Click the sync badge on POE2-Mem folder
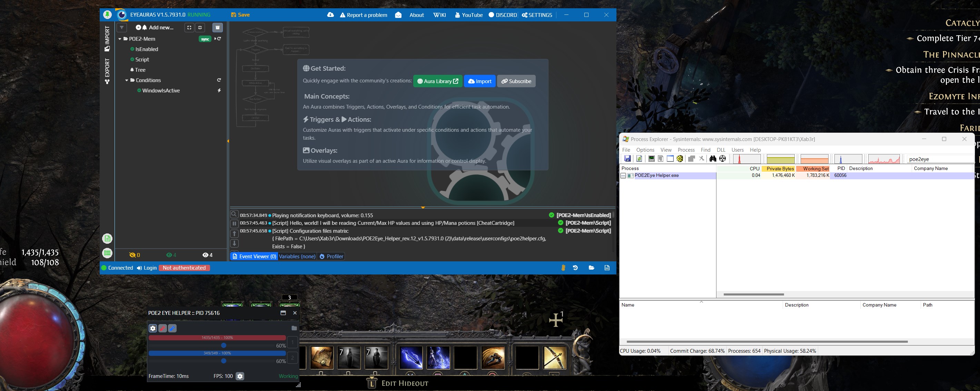This screenshot has width=980, height=391. (205, 39)
